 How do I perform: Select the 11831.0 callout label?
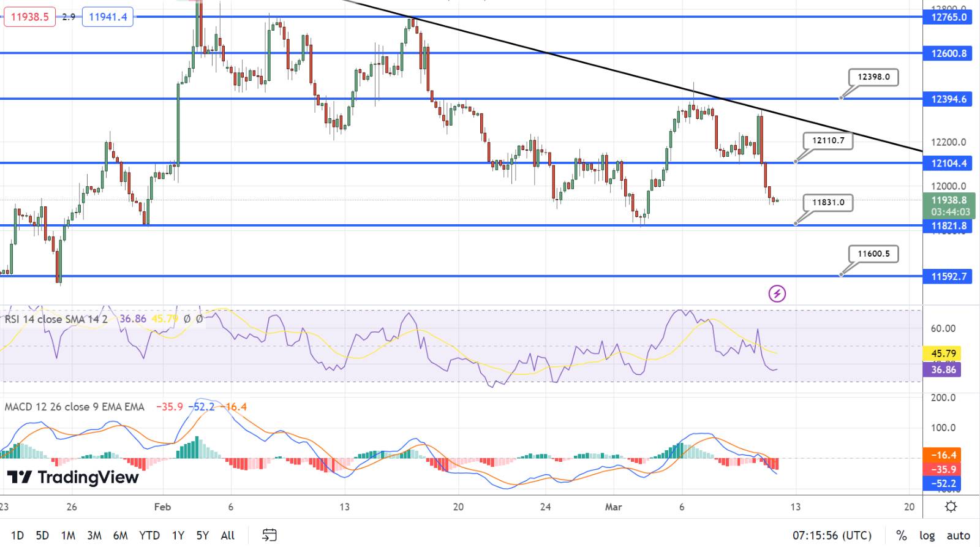[x=828, y=203]
